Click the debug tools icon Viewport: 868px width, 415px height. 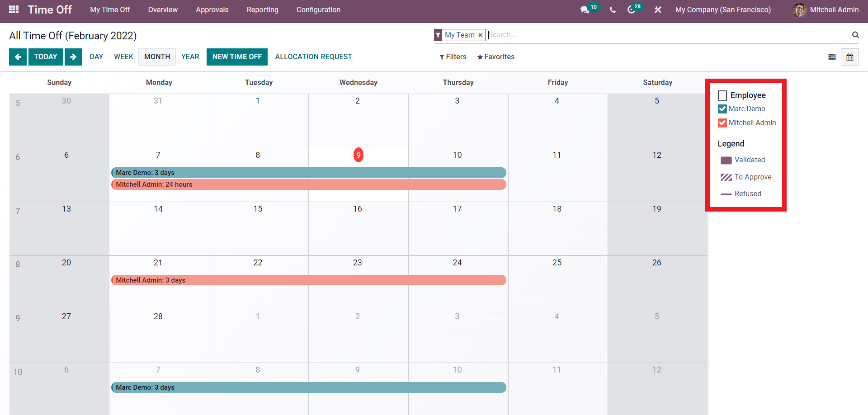pos(658,9)
